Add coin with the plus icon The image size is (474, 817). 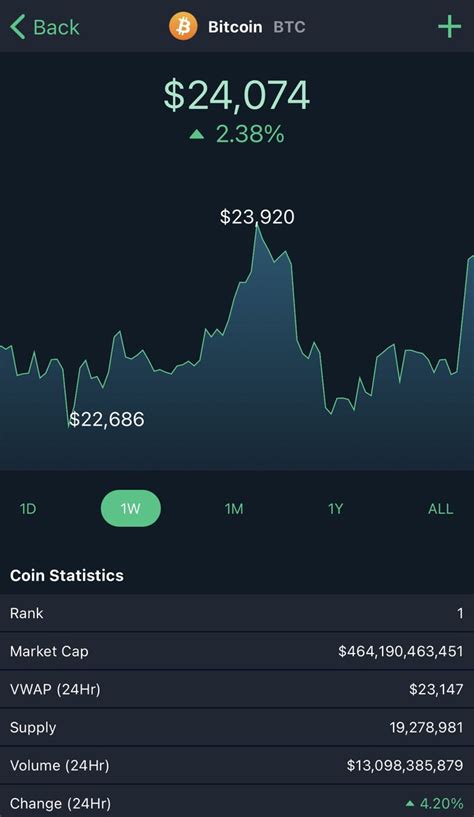(x=450, y=27)
